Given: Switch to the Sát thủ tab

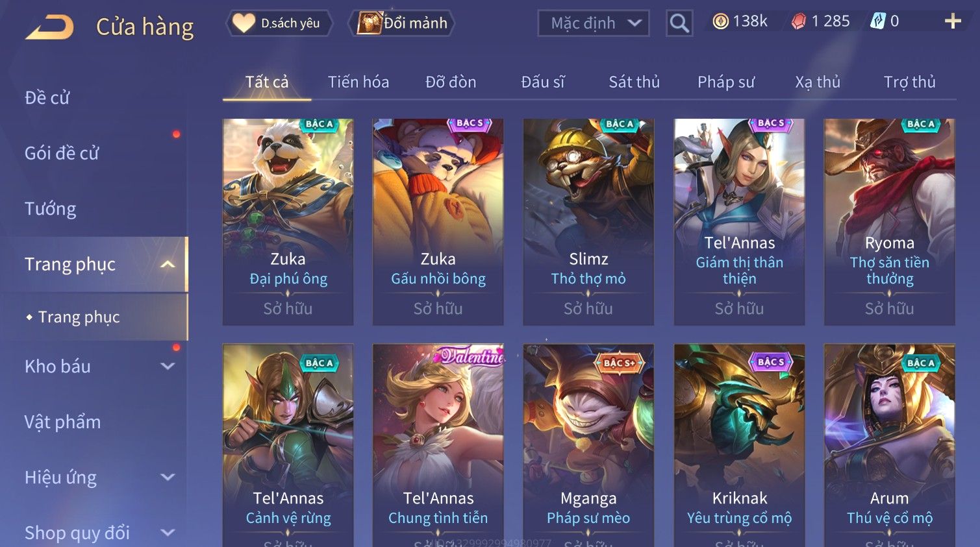Looking at the screenshot, I should click(x=634, y=82).
